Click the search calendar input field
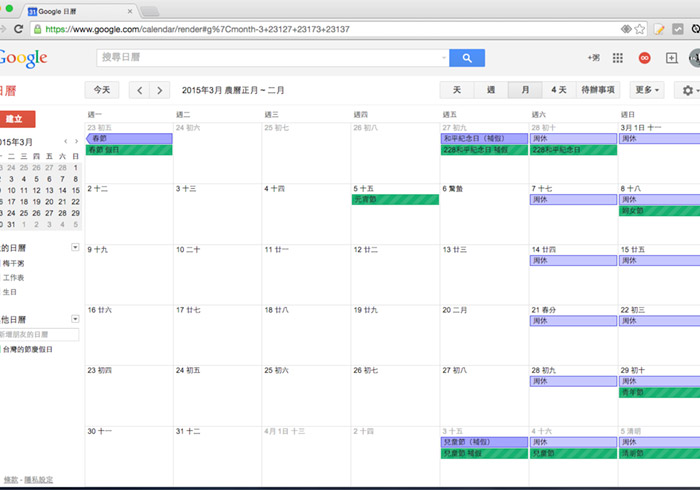 tap(268, 58)
